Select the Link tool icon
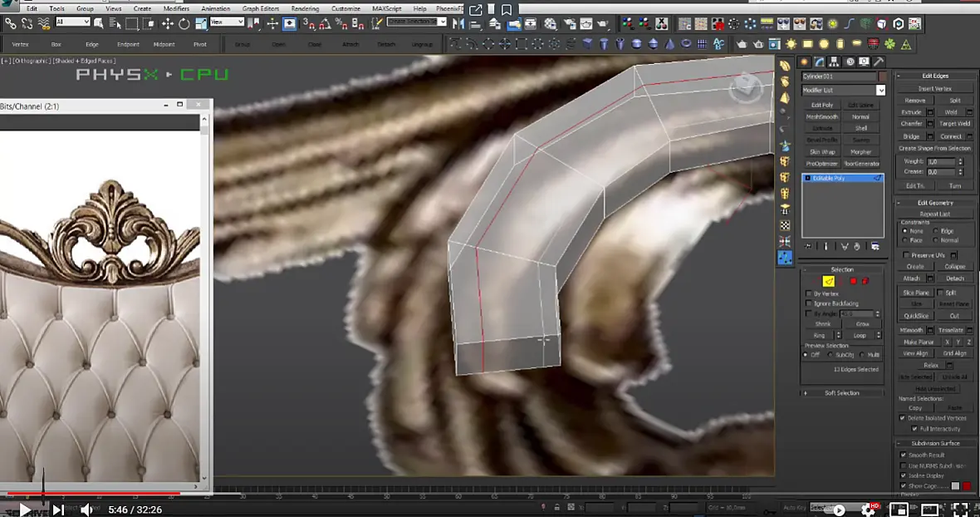 point(11,24)
